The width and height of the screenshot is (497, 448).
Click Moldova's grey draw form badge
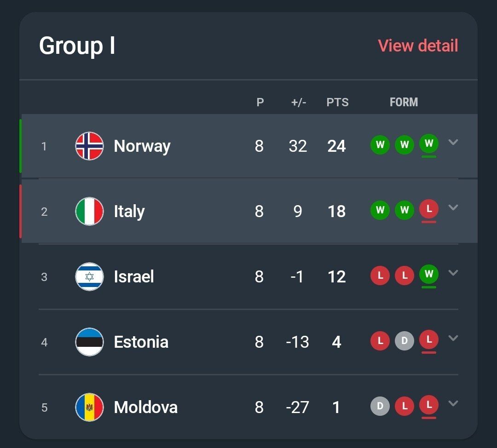point(380,407)
